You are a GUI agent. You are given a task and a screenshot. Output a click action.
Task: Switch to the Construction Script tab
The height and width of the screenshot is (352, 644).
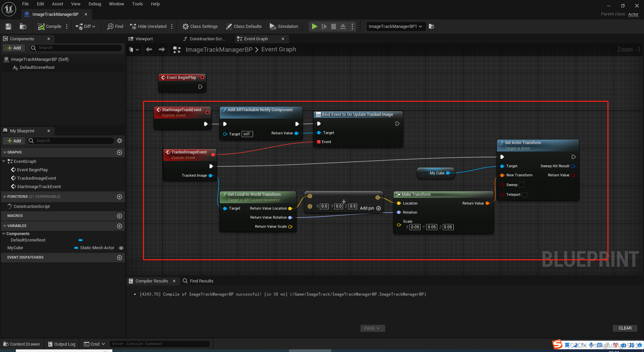[x=204, y=39]
